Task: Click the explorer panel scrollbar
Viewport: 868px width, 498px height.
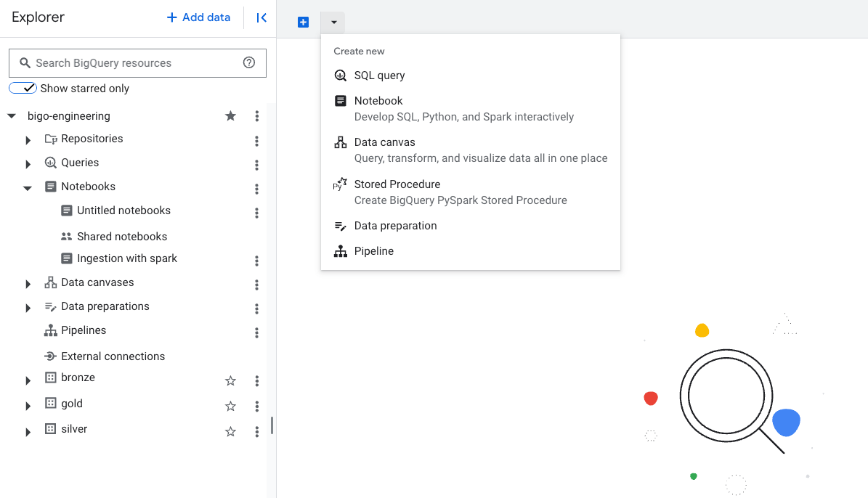Action: click(x=272, y=425)
